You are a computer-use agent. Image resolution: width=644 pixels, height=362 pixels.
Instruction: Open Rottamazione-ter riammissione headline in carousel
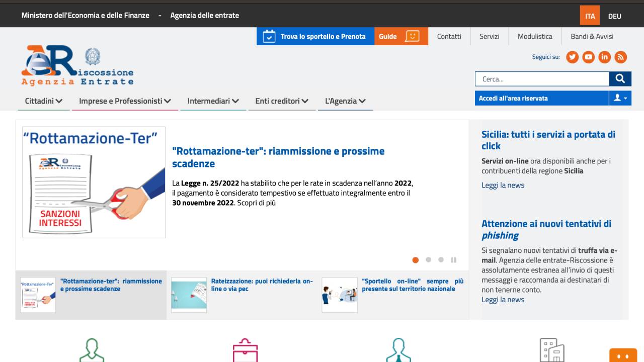pyautogui.click(x=278, y=157)
